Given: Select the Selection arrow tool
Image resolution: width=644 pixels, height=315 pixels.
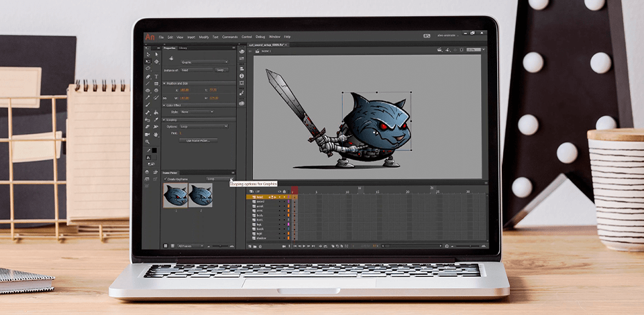Looking at the screenshot, I should pyautogui.click(x=148, y=54).
